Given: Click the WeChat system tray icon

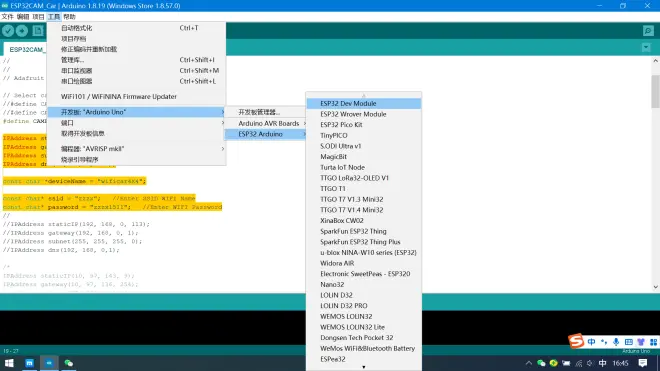Looking at the screenshot, I should click(541, 363).
